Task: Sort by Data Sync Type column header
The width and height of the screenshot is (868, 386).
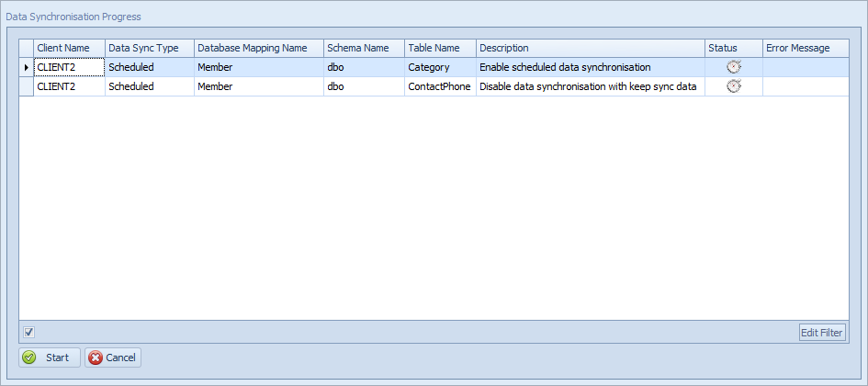Action: 150,48
